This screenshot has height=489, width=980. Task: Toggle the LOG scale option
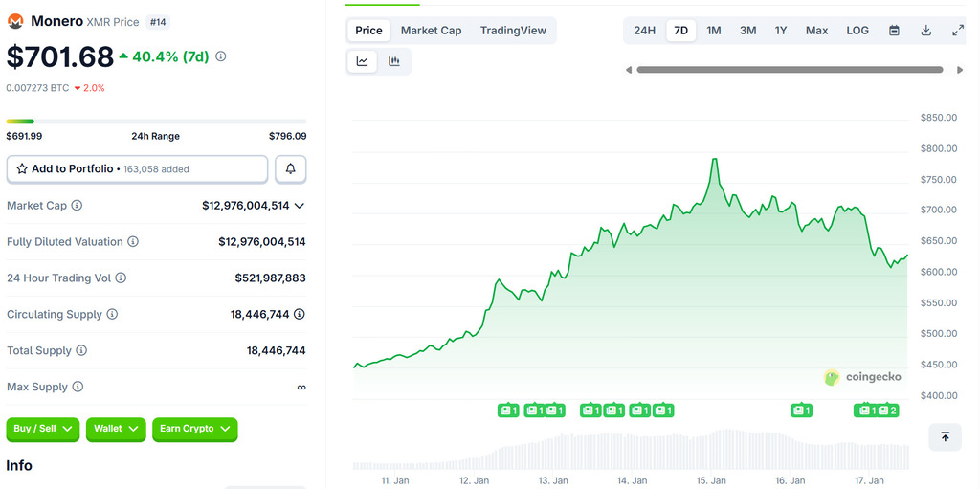click(x=857, y=31)
